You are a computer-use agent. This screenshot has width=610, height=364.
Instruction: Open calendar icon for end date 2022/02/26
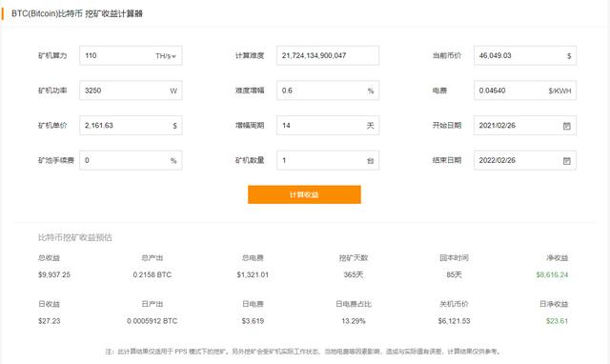click(x=567, y=161)
